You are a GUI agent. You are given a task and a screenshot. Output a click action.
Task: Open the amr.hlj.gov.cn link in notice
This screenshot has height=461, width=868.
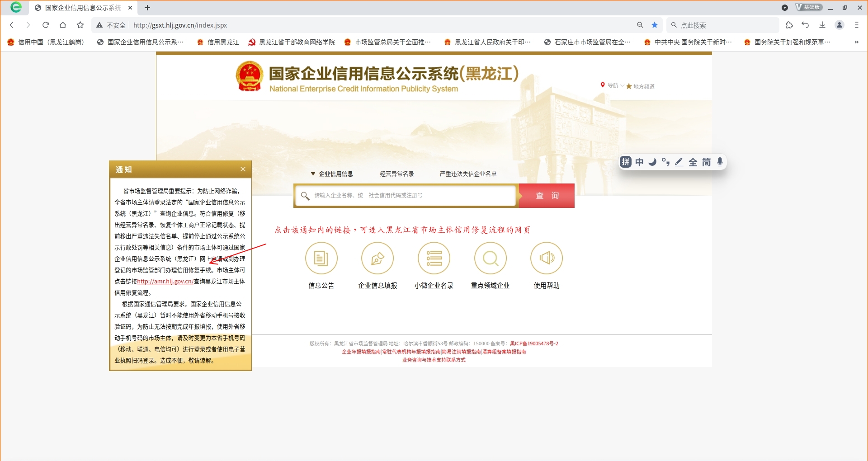pyautogui.click(x=165, y=282)
